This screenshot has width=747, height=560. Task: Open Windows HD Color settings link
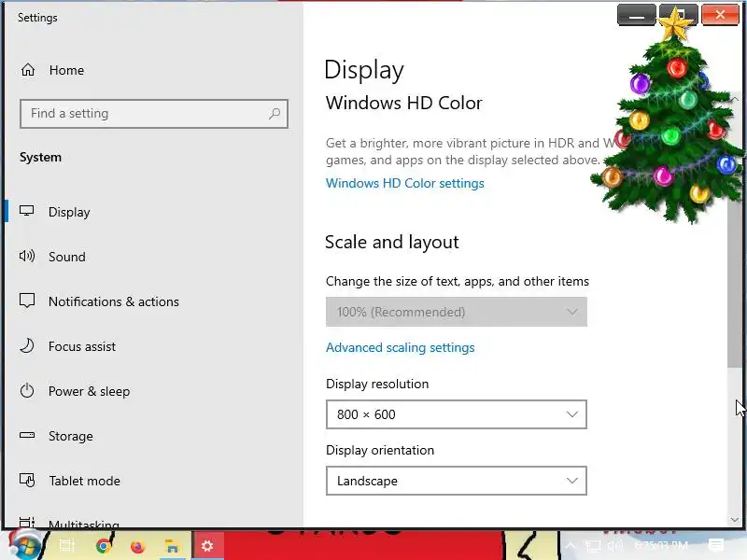[405, 183]
